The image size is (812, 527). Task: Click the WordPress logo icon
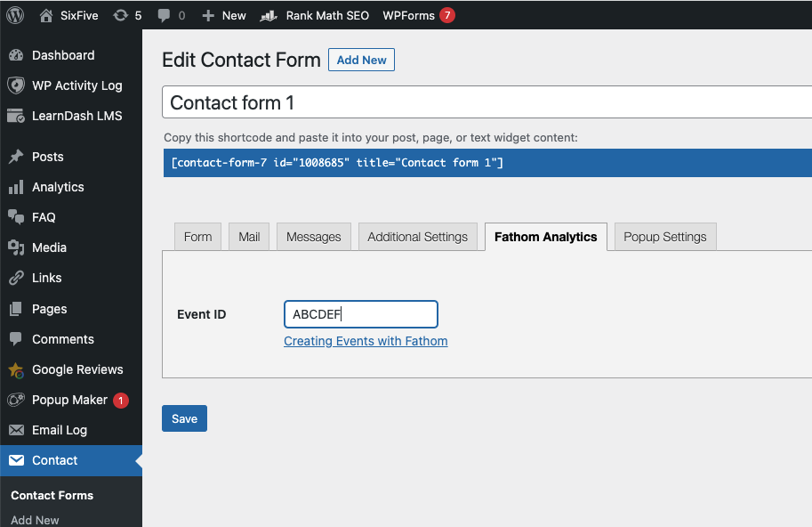pyautogui.click(x=15, y=15)
